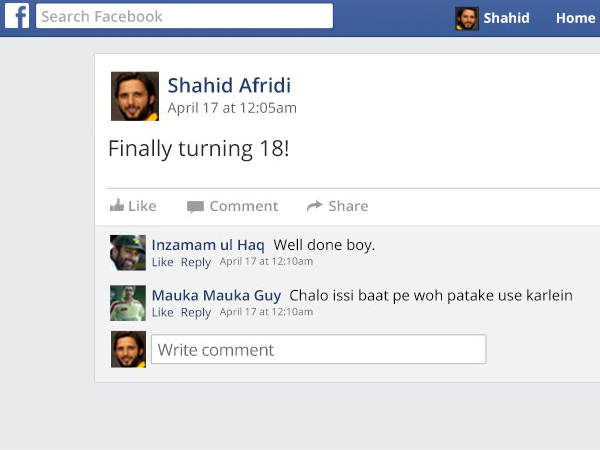
Task: Click the Comment speech bubble icon
Action: point(195,207)
